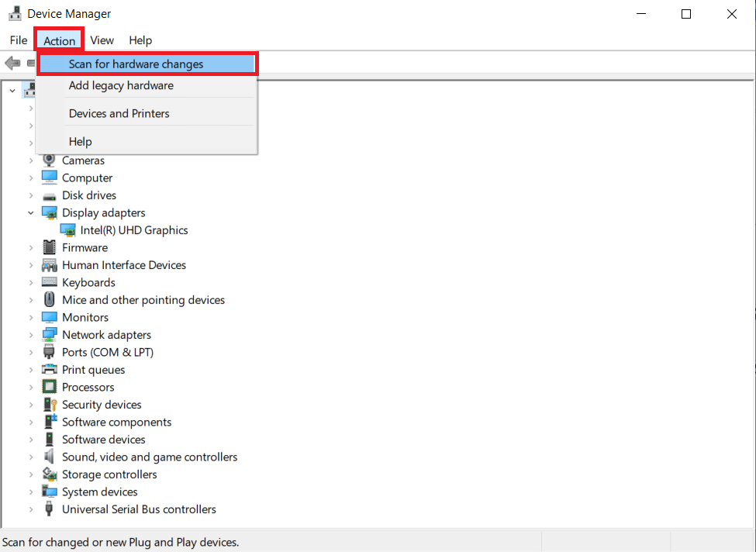This screenshot has width=756, height=552.
Task: Select the Cameras label
Action: (x=84, y=160)
